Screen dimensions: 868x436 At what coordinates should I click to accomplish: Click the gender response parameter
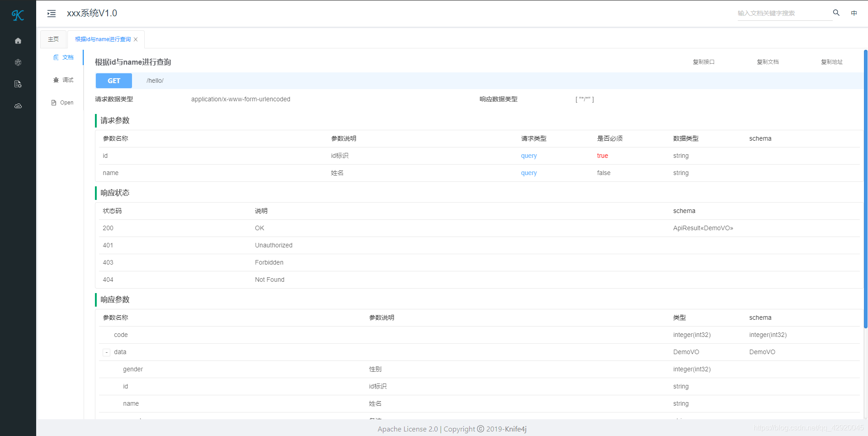133,369
